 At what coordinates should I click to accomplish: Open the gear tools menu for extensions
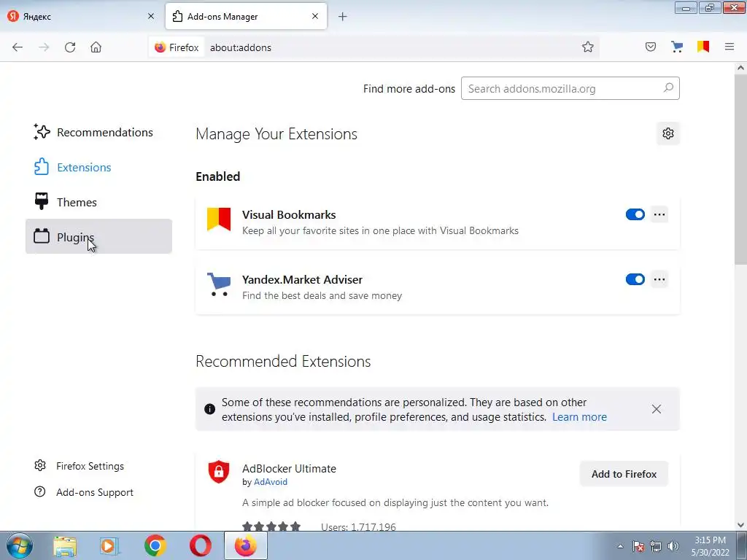pyautogui.click(x=668, y=134)
